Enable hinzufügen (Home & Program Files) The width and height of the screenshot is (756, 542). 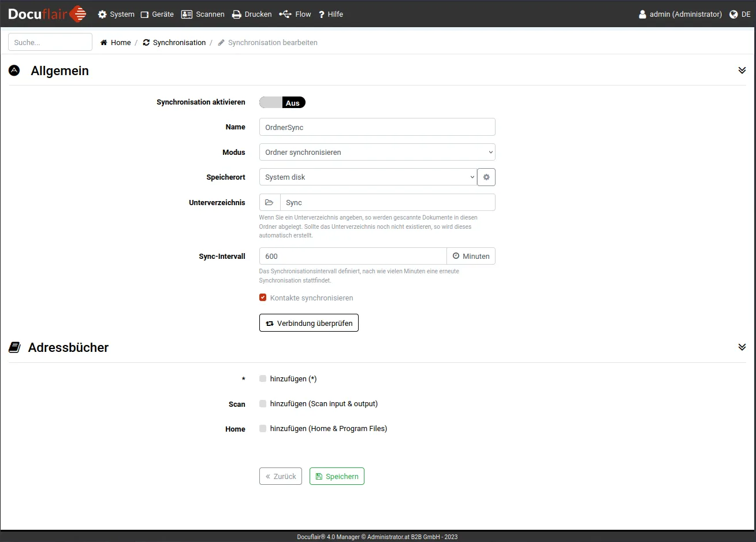pos(263,429)
